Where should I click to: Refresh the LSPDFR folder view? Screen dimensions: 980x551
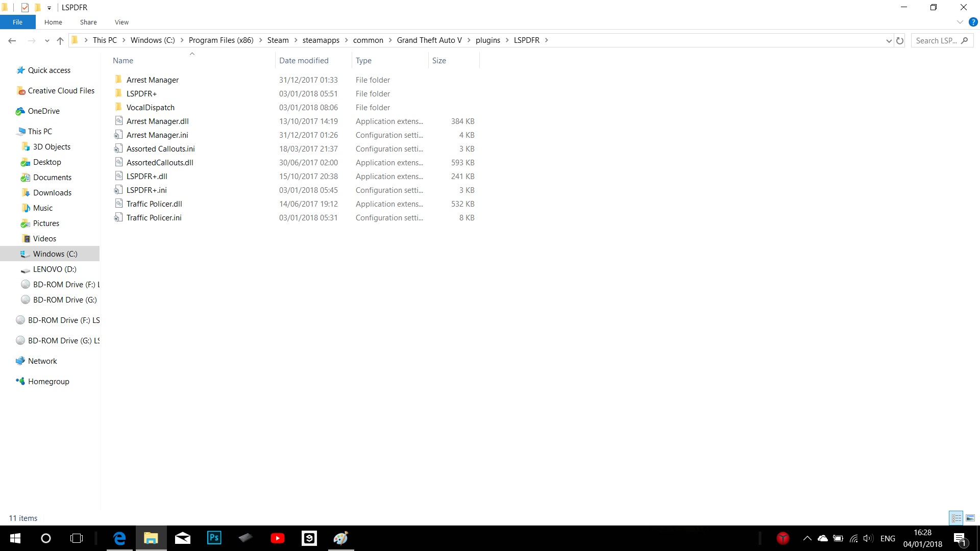tap(900, 40)
